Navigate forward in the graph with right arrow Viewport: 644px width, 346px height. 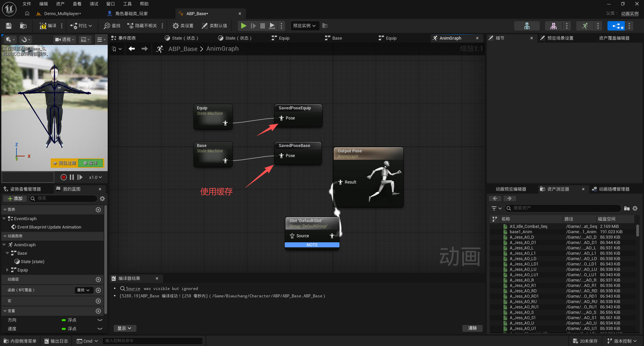point(145,49)
